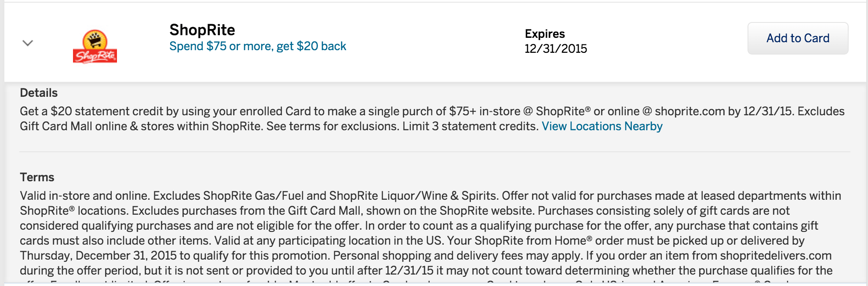
Task: Click the Details section heading
Action: coord(39,93)
